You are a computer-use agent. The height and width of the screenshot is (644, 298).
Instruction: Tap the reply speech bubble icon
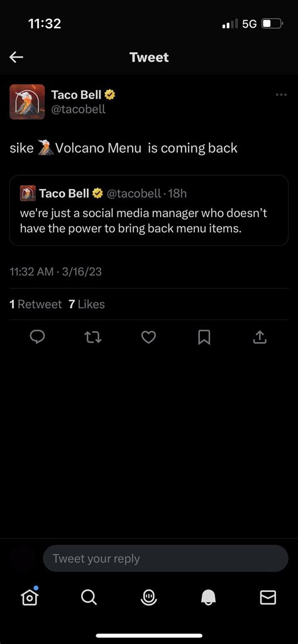tap(38, 337)
